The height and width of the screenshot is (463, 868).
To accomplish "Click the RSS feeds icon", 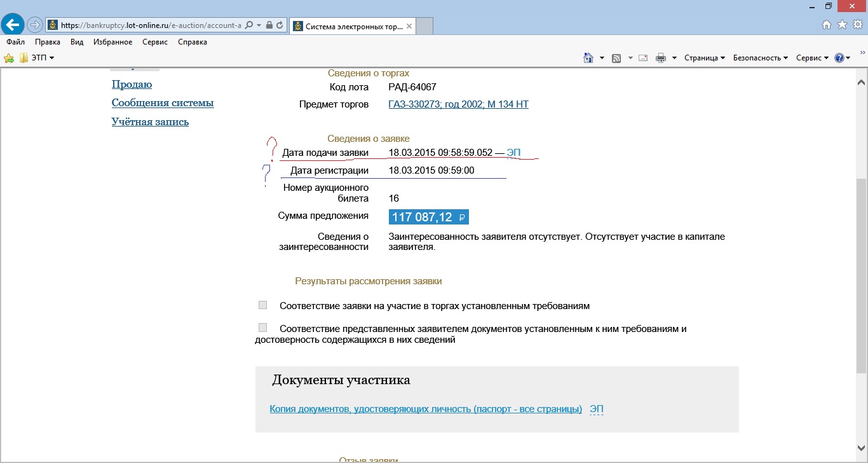I will [x=616, y=58].
